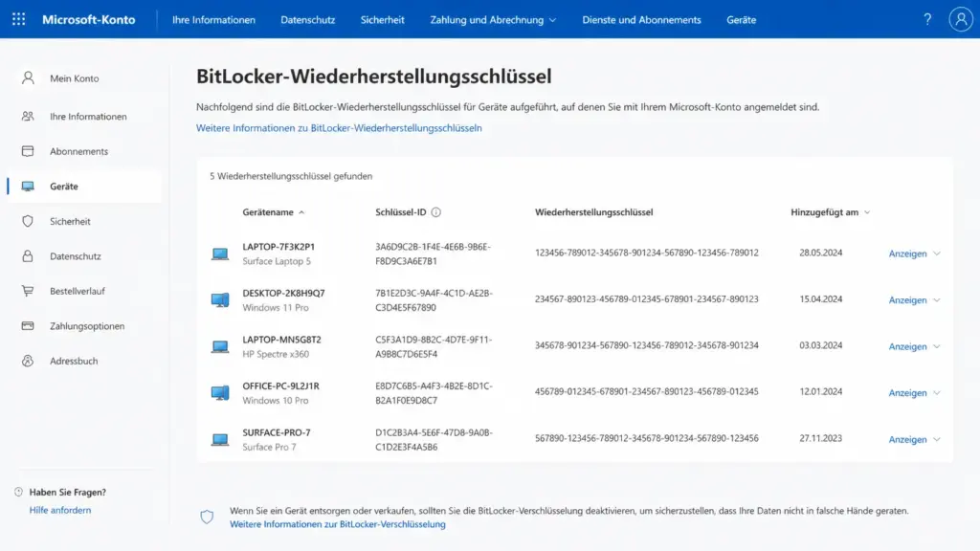This screenshot has height=551, width=980.
Task: Click Anzeigen for SURFACE-PRO-7
Action: (x=907, y=439)
